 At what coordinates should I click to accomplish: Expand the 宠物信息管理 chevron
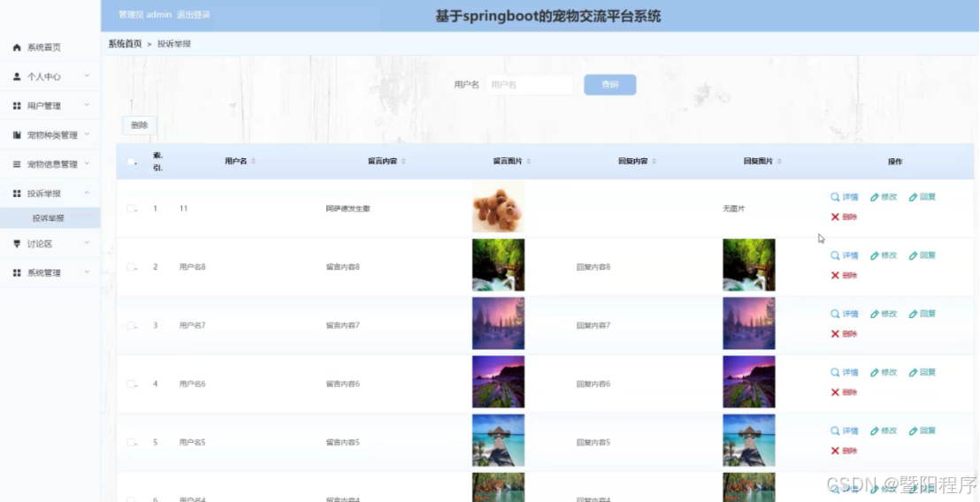[x=87, y=164]
